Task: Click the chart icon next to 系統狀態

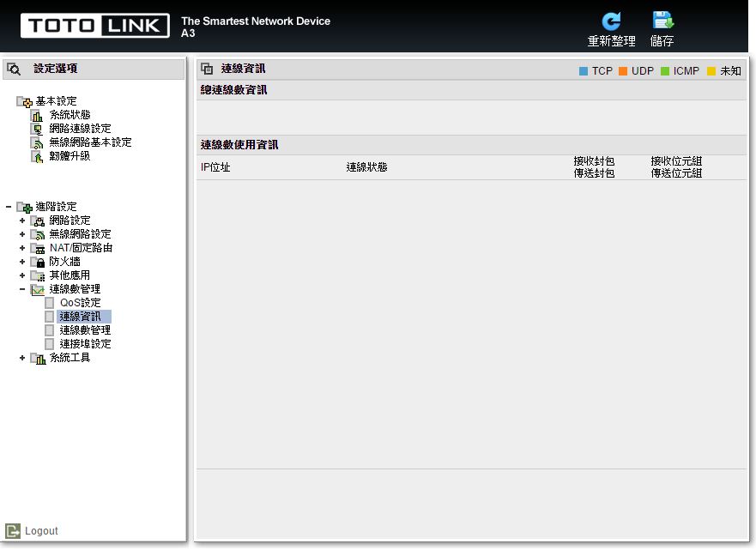Action: click(37, 116)
